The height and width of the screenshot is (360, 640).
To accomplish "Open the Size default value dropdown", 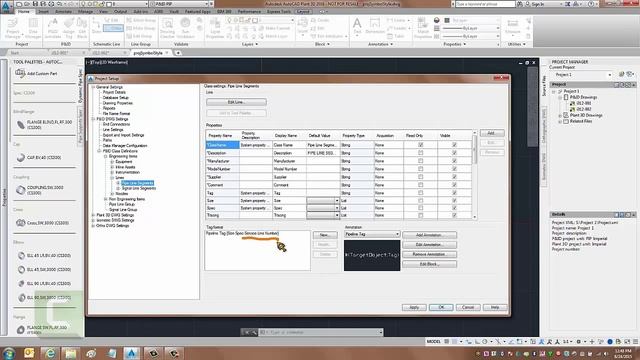I will tap(337, 200).
